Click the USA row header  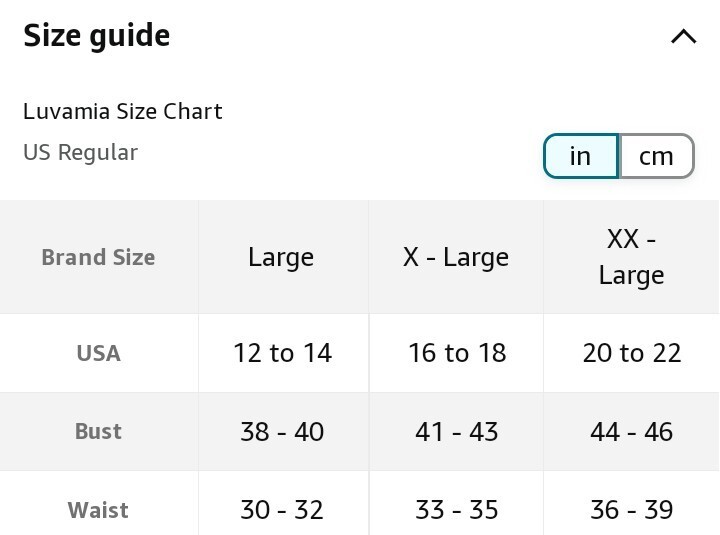(98, 353)
